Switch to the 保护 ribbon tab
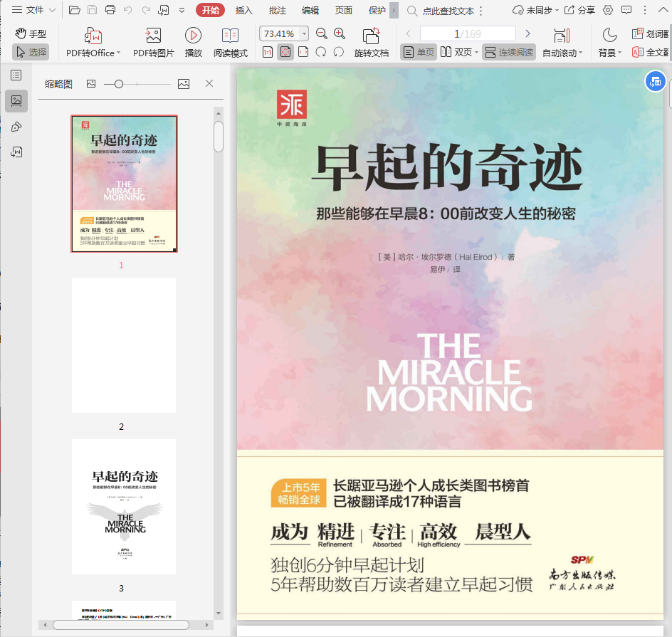 (377, 10)
